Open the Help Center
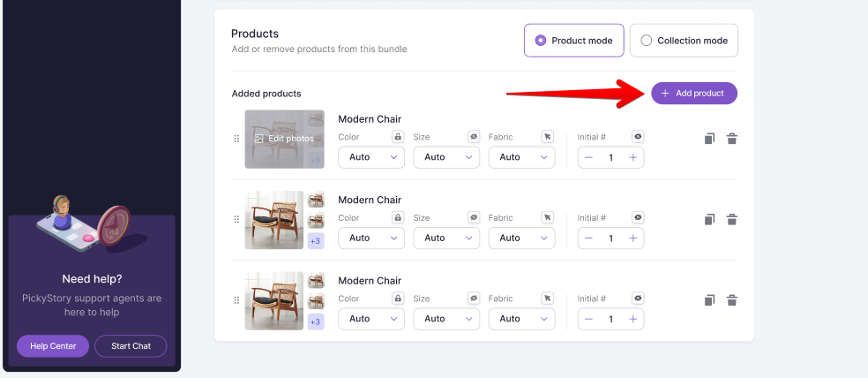Image resolution: width=868 pixels, height=378 pixels. point(53,346)
